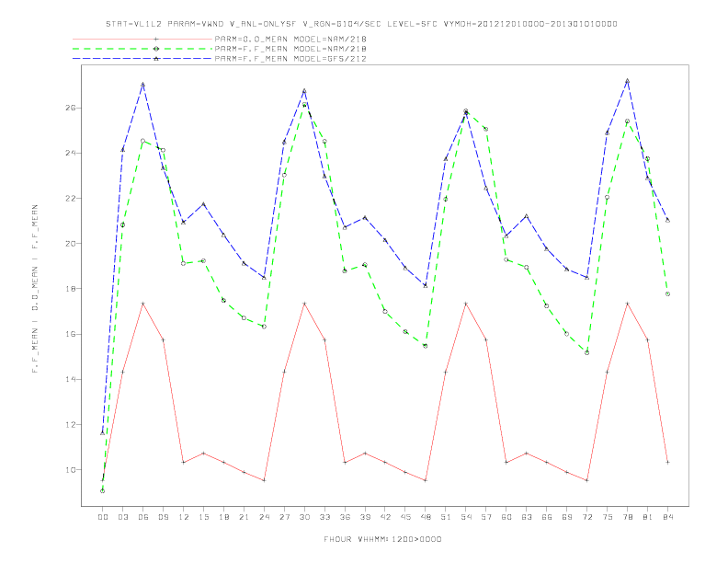
Task: Click y-axis tick label 14
Action: pos(71,379)
